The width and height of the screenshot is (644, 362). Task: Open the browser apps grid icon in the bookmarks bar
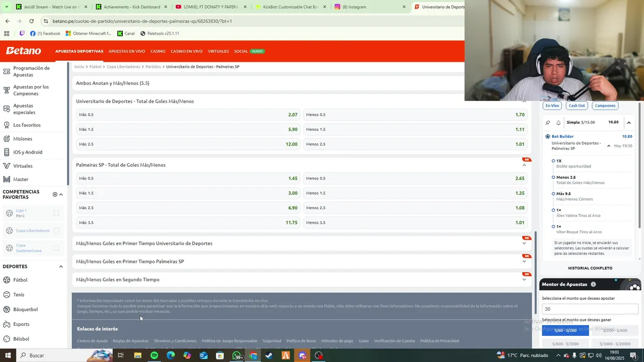coord(7,34)
